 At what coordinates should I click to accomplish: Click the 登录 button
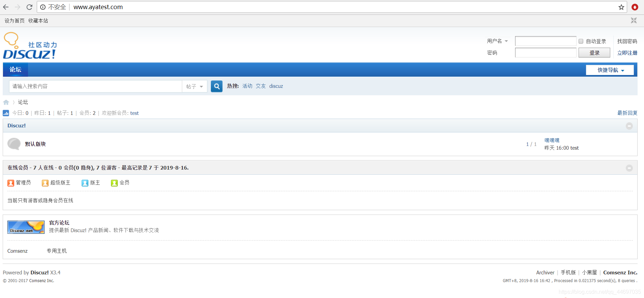[594, 53]
